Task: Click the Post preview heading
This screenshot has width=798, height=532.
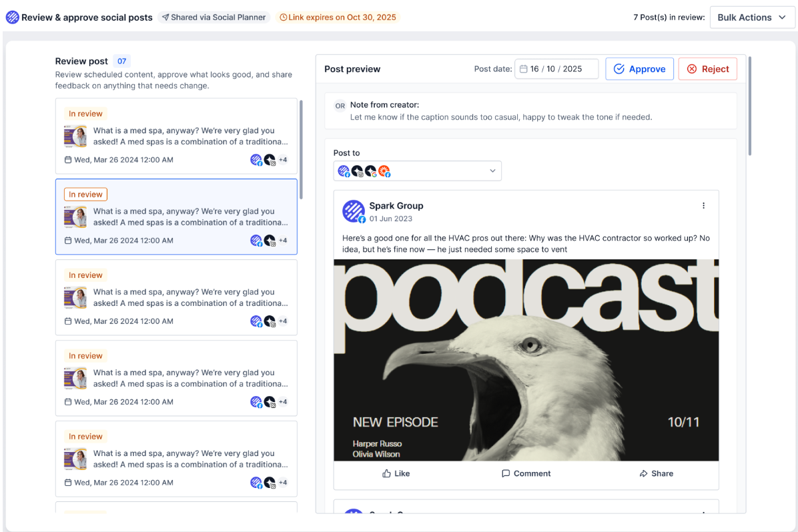Action: pos(352,69)
